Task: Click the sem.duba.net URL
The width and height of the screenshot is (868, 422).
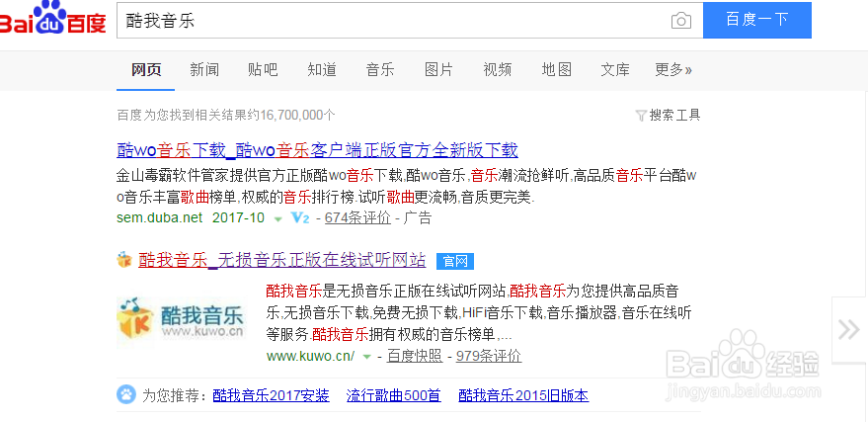Action: coord(160,217)
